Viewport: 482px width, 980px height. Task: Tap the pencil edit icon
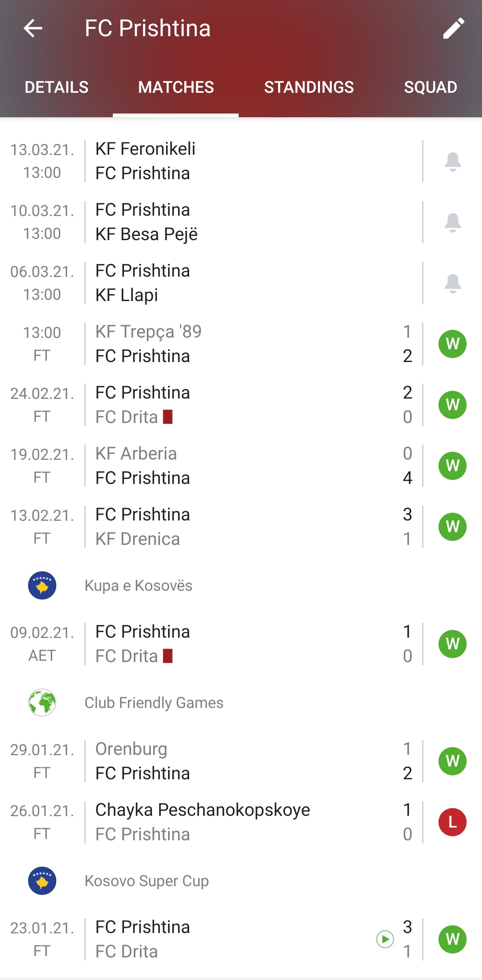point(453,28)
